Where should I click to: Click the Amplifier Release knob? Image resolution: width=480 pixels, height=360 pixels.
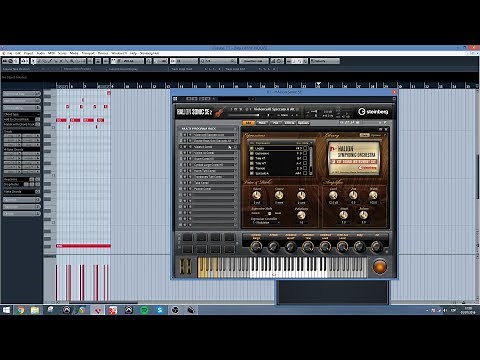pos(363,215)
